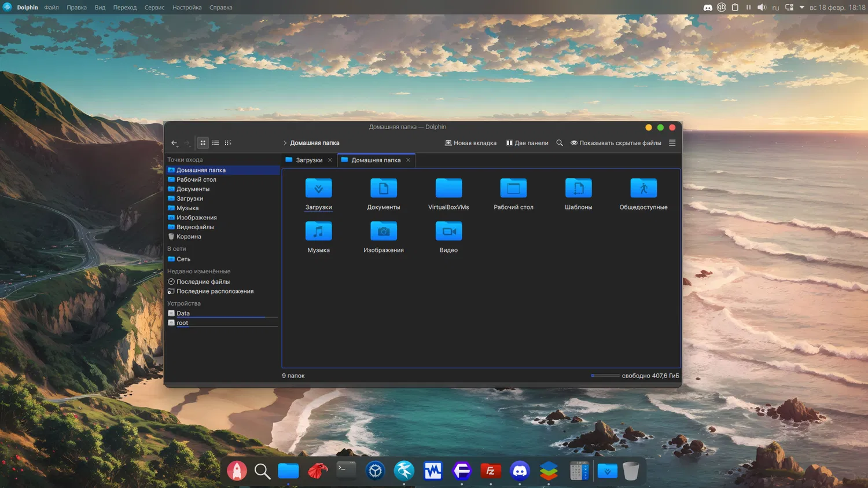Click the Новая вкладка button
Viewport: 868px width, 488px height.
coord(470,143)
